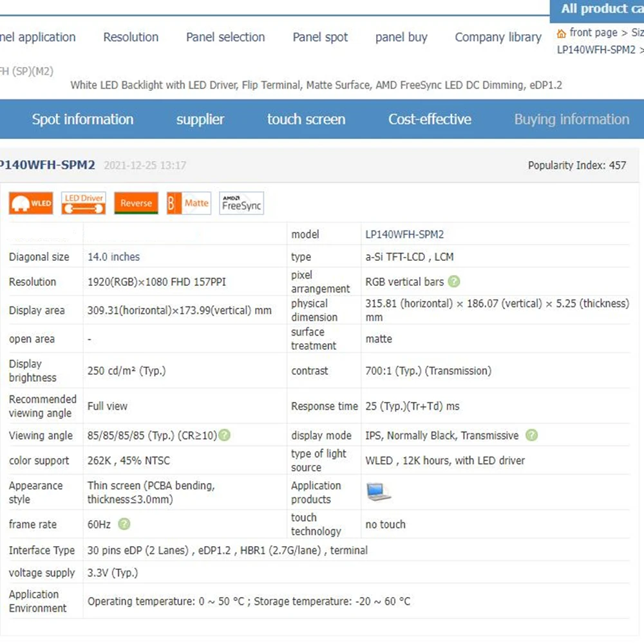Click the LP140WFH-SPM2 model value
Screen dimensions: 644x644
pos(404,234)
